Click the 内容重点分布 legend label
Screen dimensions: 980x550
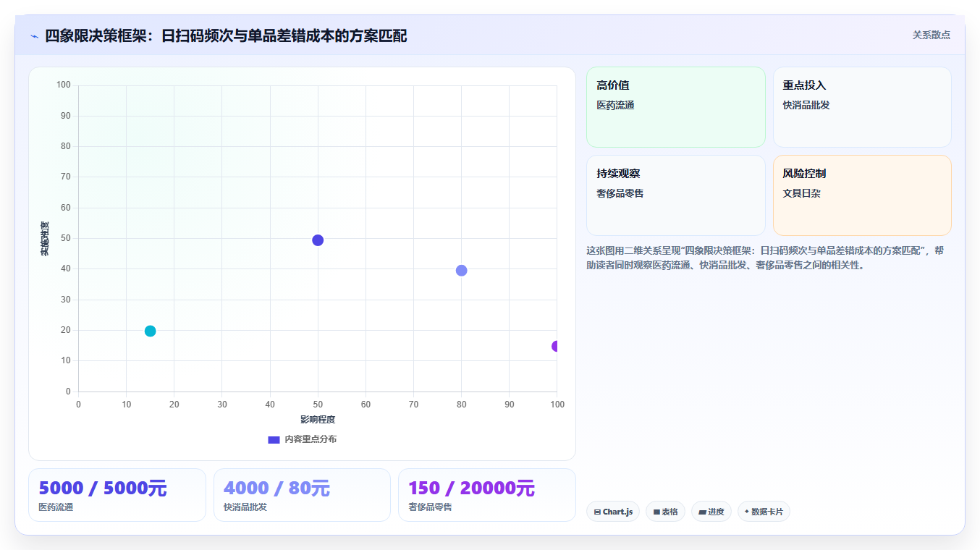click(311, 439)
